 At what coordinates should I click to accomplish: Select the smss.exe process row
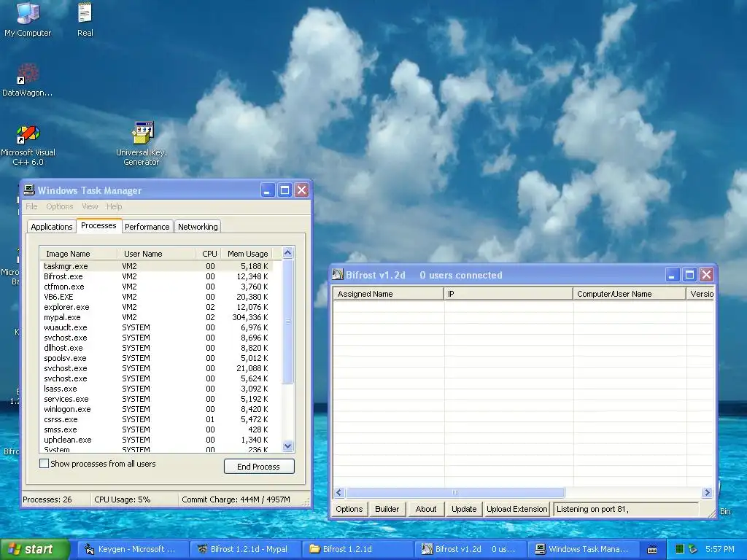(156, 429)
